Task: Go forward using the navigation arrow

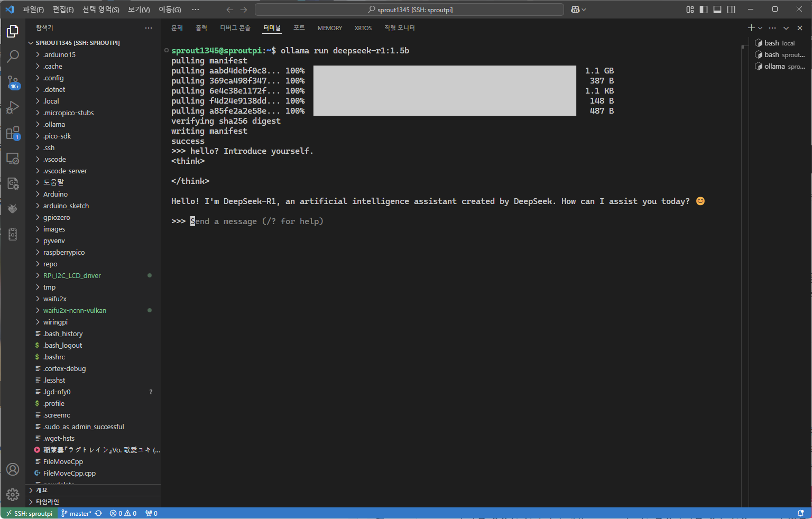Action: click(244, 10)
